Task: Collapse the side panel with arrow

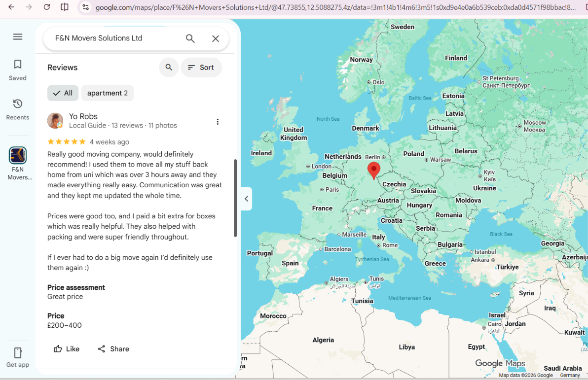Action: [246, 199]
